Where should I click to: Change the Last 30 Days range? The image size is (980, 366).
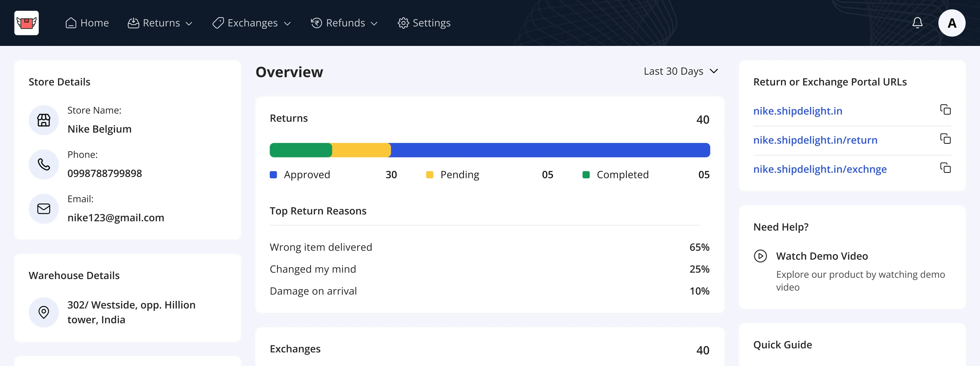click(680, 71)
